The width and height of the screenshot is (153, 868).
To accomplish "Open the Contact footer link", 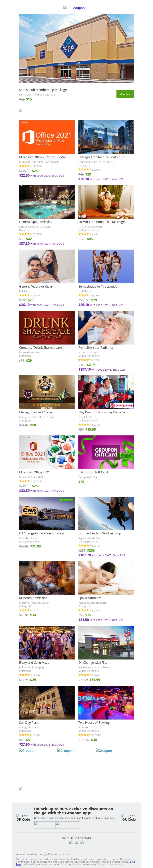I will point(65,854).
